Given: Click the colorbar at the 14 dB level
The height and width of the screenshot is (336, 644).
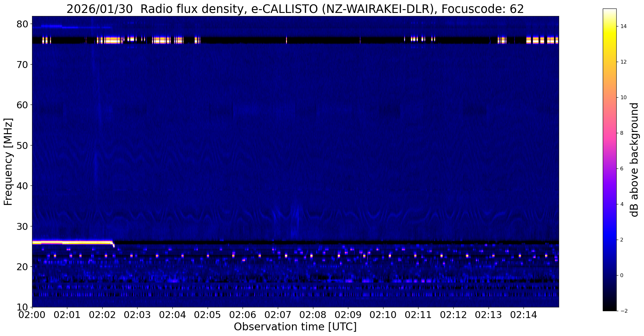Looking at the screenshot, I should point(609,26).
